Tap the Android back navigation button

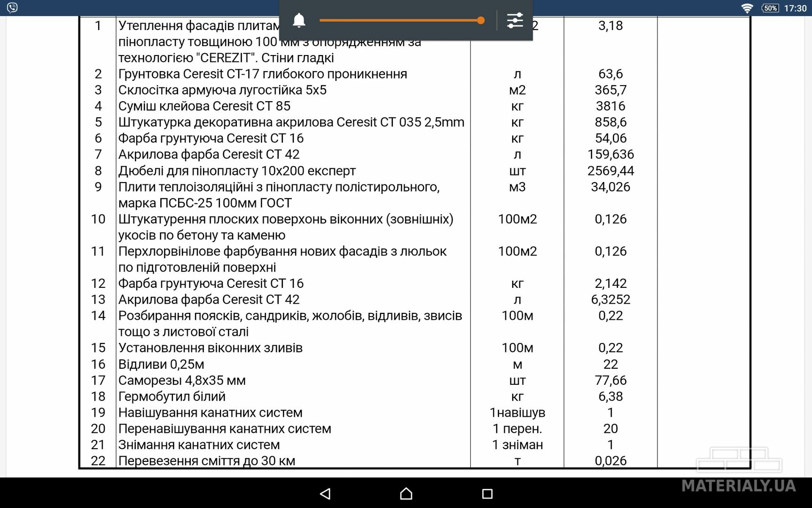tap(325, 493)
